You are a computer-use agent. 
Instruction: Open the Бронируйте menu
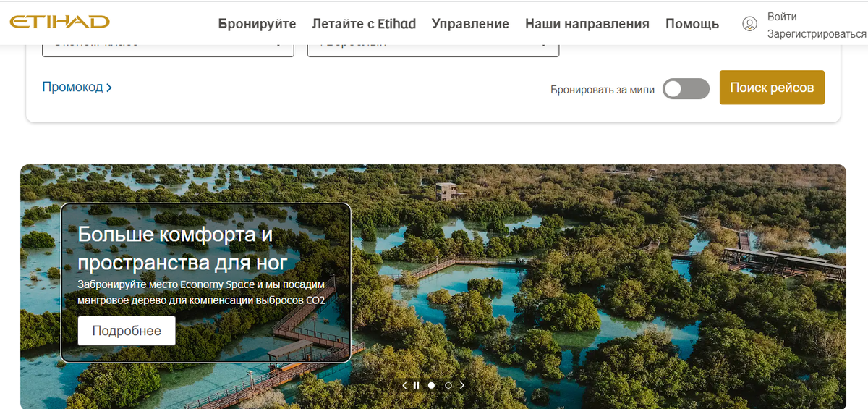tap(257, 24)
